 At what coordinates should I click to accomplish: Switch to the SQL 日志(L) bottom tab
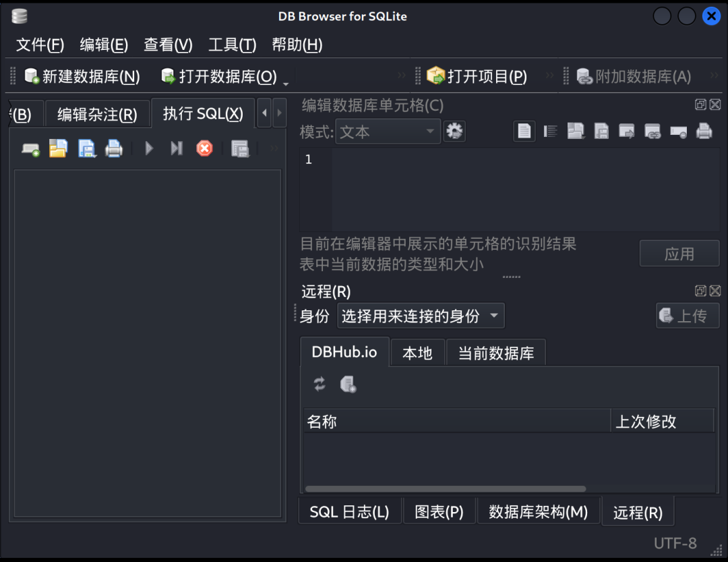pos(350,512)
